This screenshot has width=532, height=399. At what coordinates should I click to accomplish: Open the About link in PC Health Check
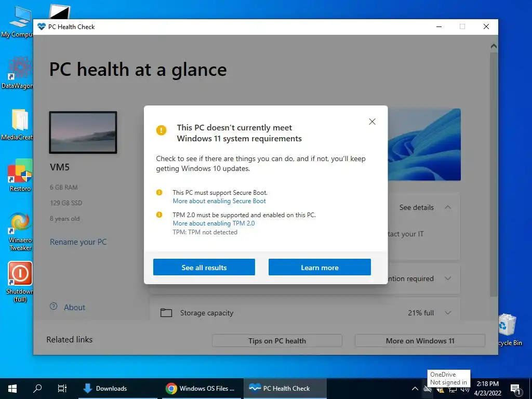click(x=75, y=308)
